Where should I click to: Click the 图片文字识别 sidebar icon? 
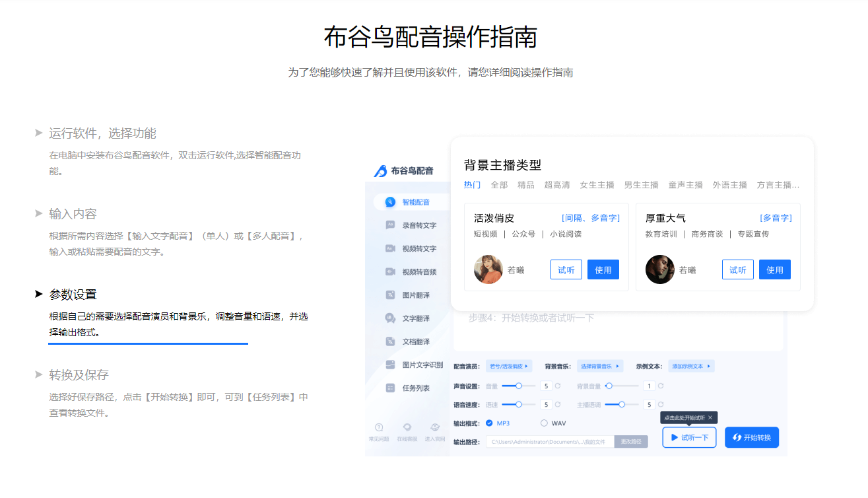(x=390, y=365)
